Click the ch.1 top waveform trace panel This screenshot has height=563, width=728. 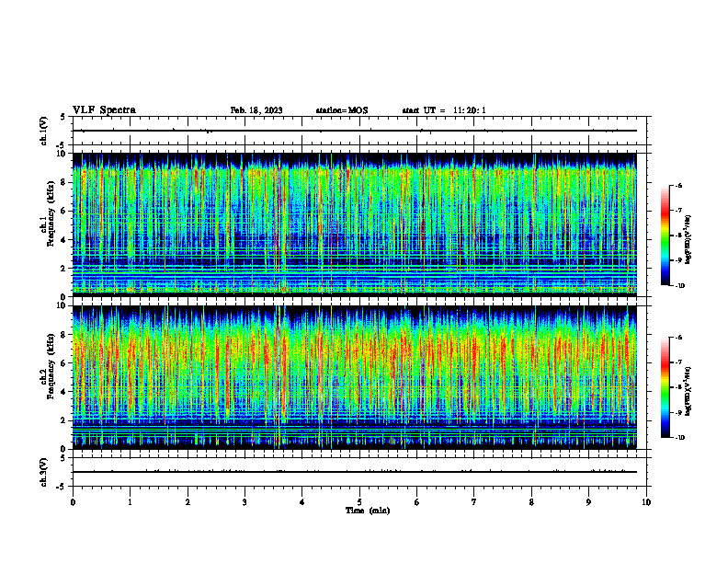tap(359, 131)
